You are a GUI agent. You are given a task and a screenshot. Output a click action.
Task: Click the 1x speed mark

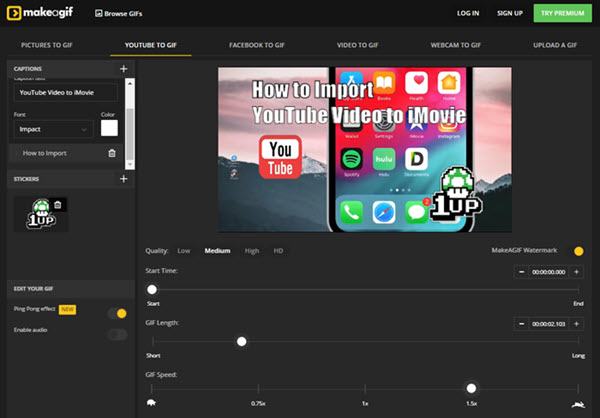365,403
